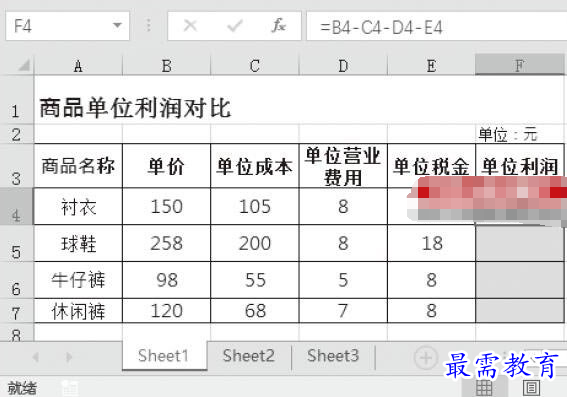The image size is (567, 397).
Task: Select the cell with value 68
Action: pyautogui.click(x=255, y=311)
